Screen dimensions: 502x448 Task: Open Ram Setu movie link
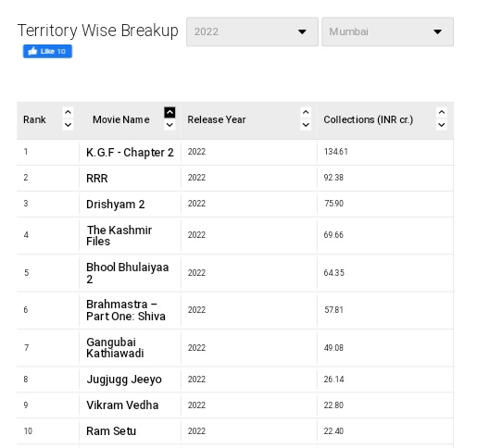[111, 431]
